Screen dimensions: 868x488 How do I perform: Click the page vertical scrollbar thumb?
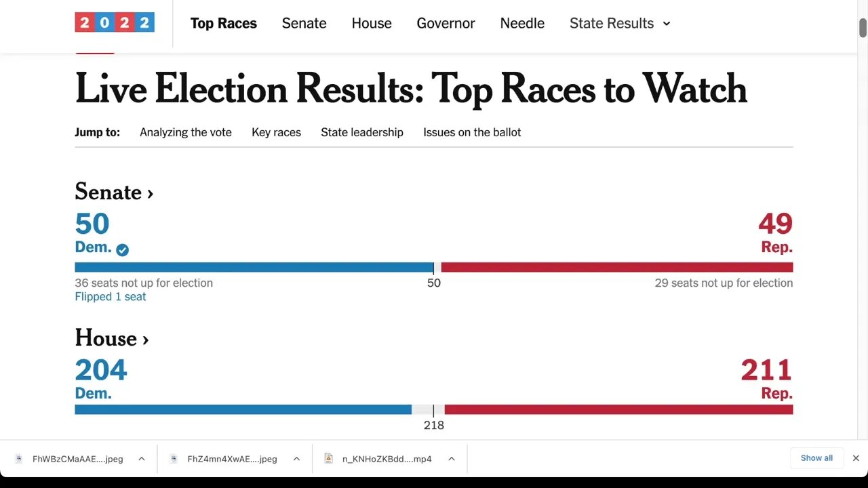pyautogui.click(x=863, y=28)
